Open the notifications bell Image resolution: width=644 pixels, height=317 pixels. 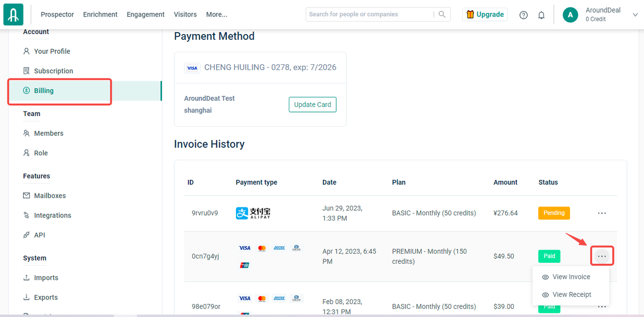tap(541, 15)
